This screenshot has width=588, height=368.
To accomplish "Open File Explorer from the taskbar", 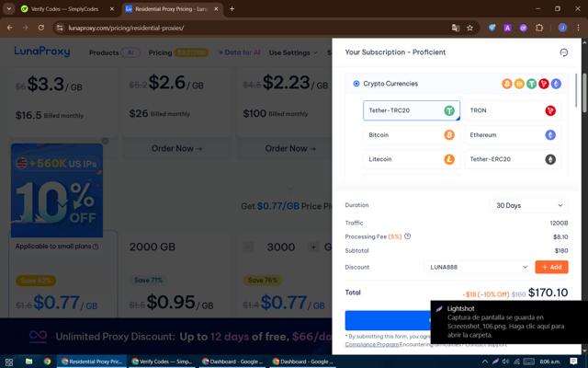I will click(28, 362).
